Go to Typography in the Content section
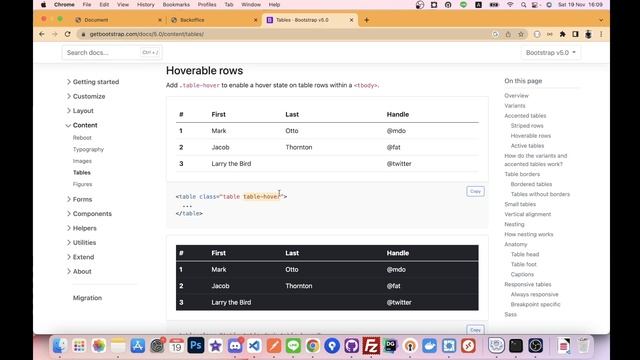This screenshot has width=640, height=360. pyautogui.click(x=89, y=149)
